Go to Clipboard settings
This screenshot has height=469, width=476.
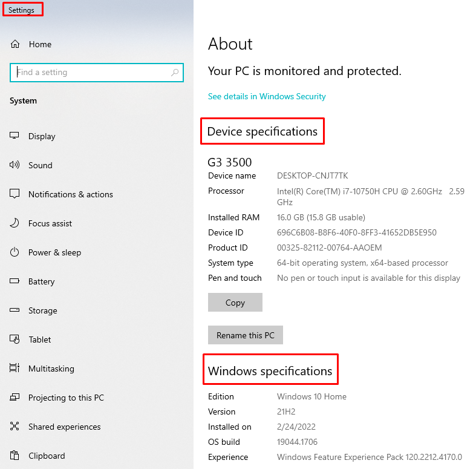[x=47, y=456]
